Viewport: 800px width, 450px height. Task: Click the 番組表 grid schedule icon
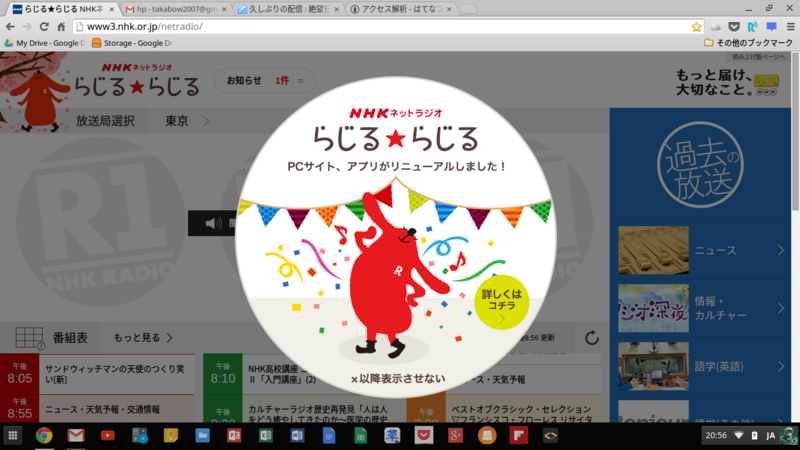[29, 338]
